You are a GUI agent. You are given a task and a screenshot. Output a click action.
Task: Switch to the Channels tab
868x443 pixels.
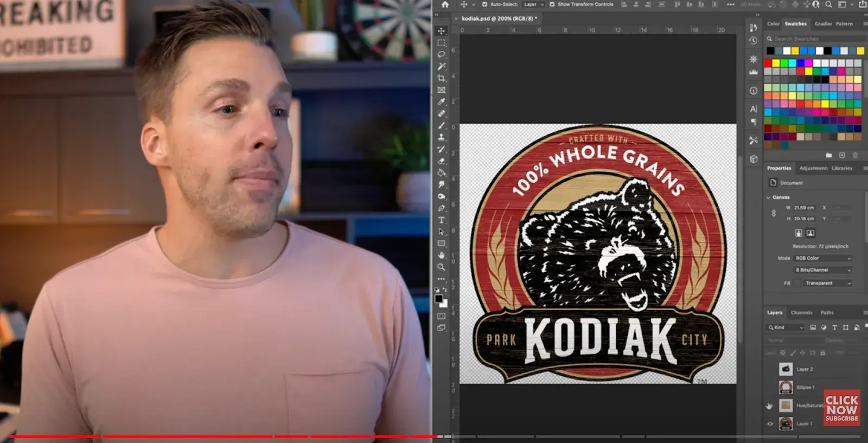coord(801,312)
